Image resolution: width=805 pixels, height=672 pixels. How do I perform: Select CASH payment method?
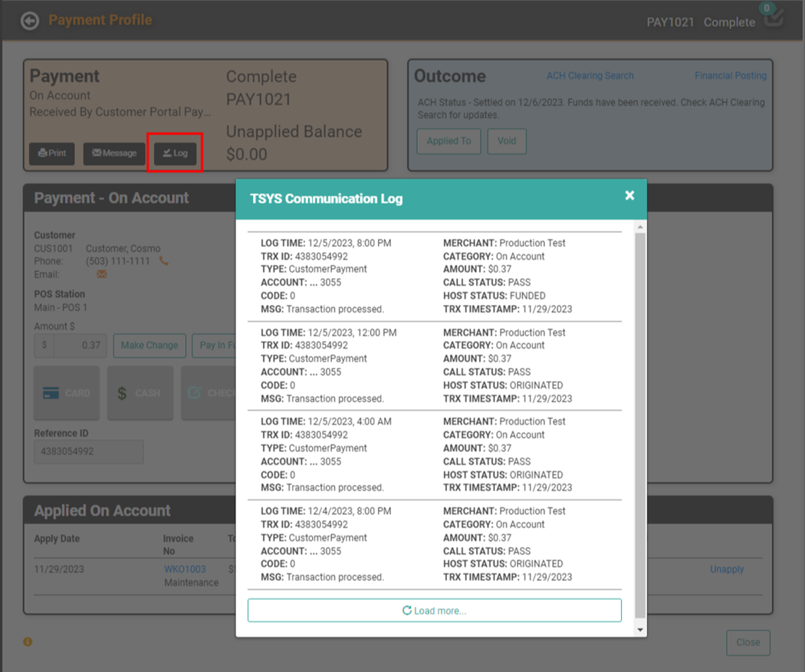point(140,393)
